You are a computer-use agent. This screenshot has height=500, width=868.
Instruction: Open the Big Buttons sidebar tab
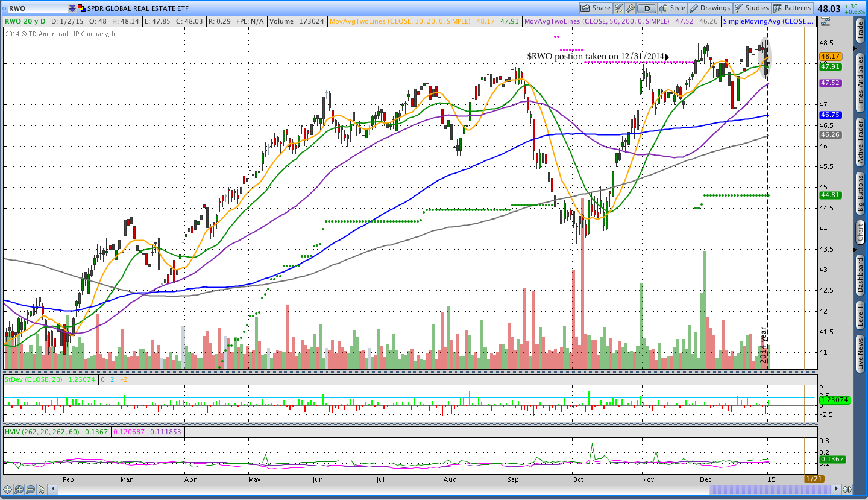pyautogui.click(x=860, y=194)
